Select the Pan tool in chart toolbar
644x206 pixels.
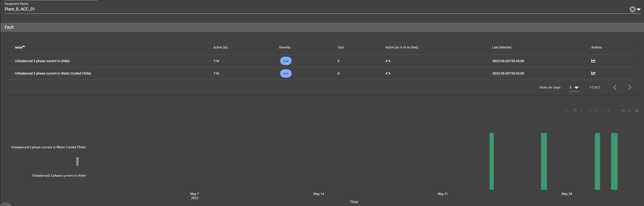[581, 111]
